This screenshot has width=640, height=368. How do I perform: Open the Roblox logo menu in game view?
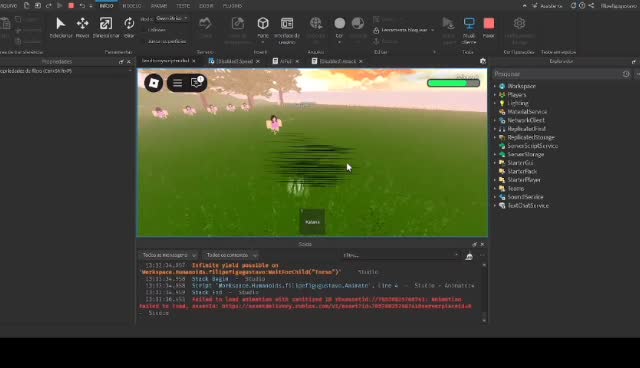click(153, 83)
